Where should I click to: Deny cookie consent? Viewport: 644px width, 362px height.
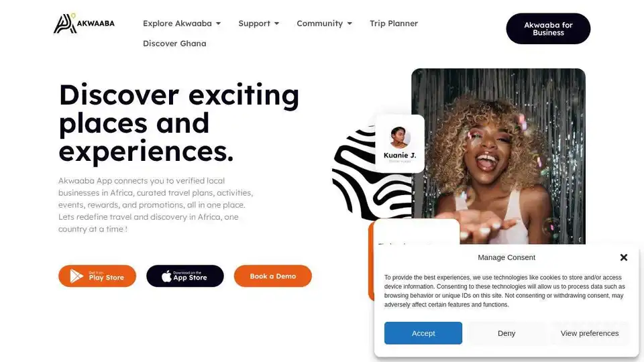pyautogui.click(x=506, y=333)
